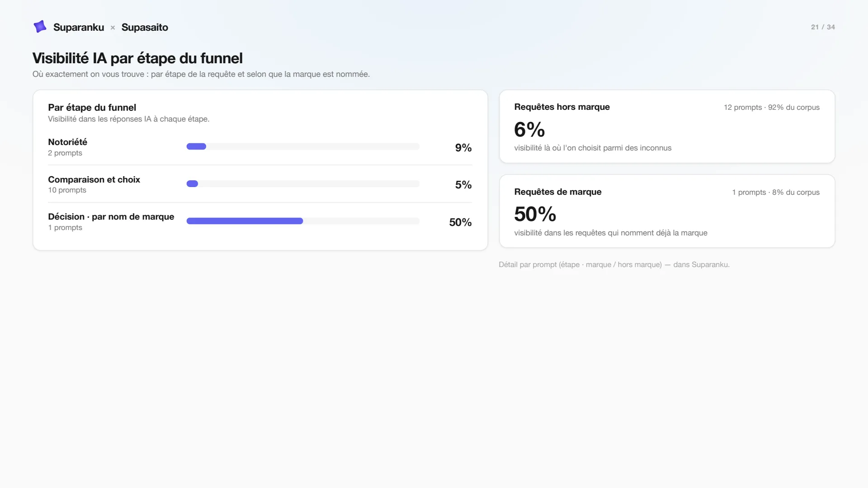
Task: Click the Détail par prompt footnote
Action: point(614,265)
